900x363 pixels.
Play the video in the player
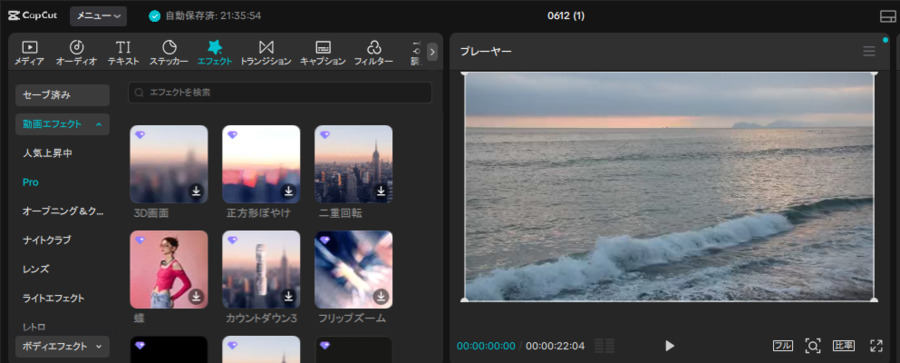coord(669,346)
